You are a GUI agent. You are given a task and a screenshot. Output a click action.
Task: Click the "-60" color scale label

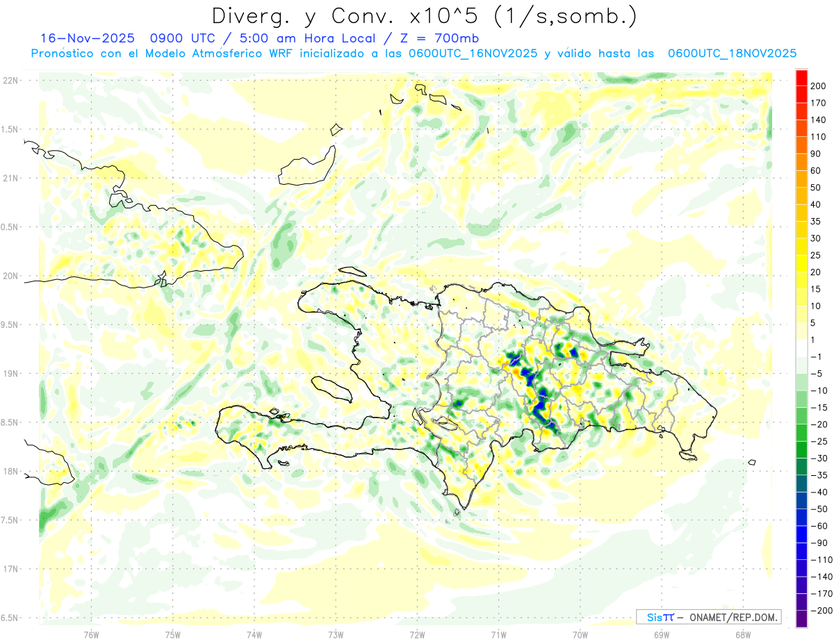tap(819, 526)
